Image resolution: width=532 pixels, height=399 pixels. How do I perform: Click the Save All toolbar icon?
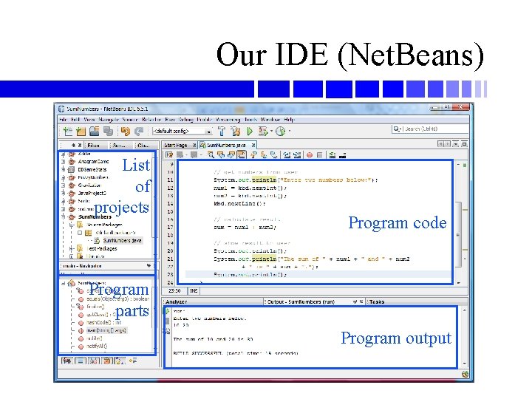(x=108, y=131)
